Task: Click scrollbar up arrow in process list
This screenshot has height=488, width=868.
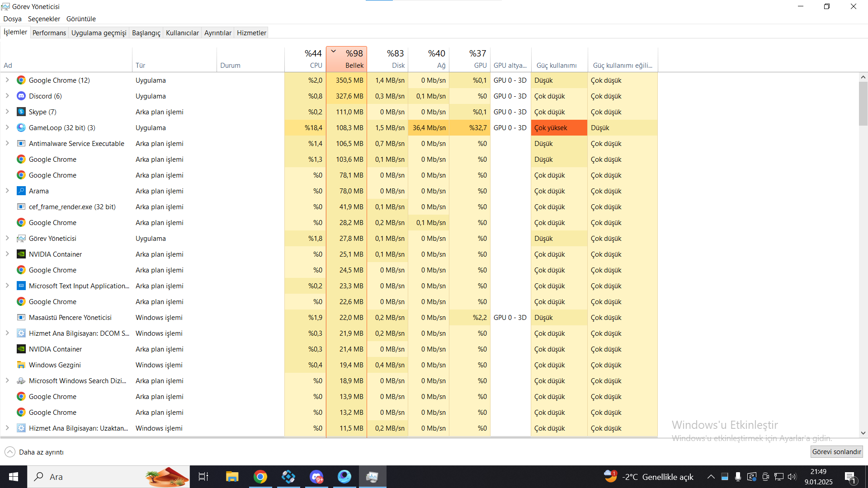Action: pos(863,77)
